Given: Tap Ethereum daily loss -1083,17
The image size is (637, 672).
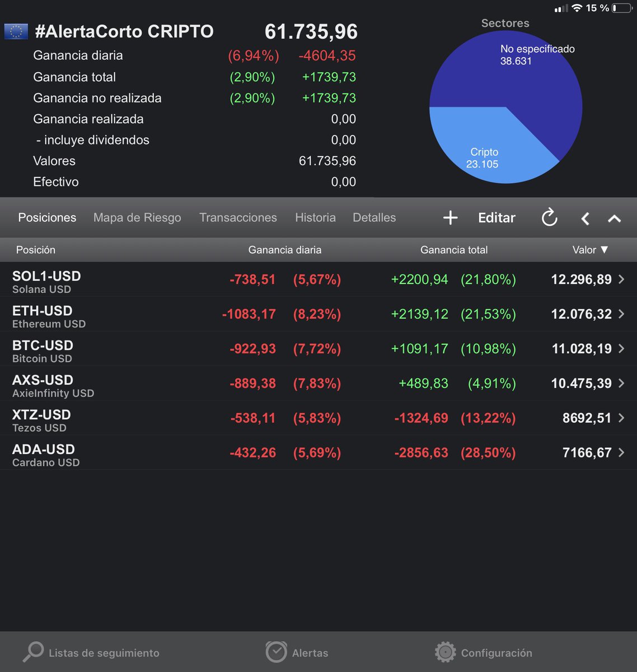Looking at the screenshot, I should [x=249, y=314].
